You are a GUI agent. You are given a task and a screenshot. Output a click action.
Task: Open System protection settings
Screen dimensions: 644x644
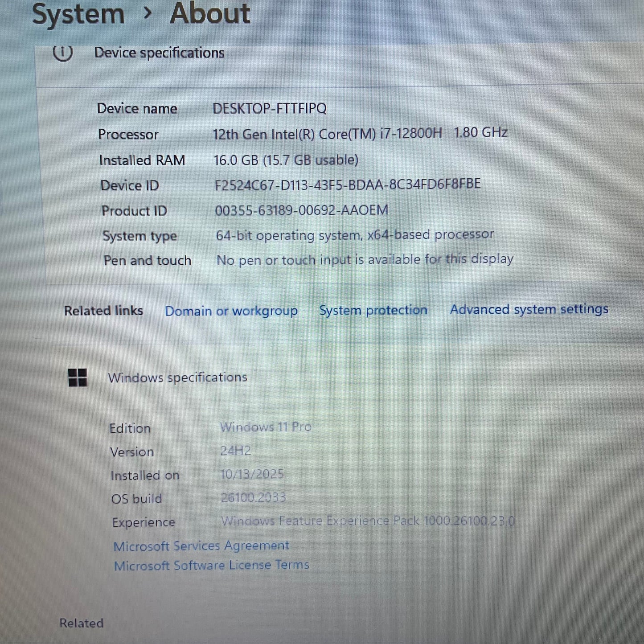tap(373, 310)
